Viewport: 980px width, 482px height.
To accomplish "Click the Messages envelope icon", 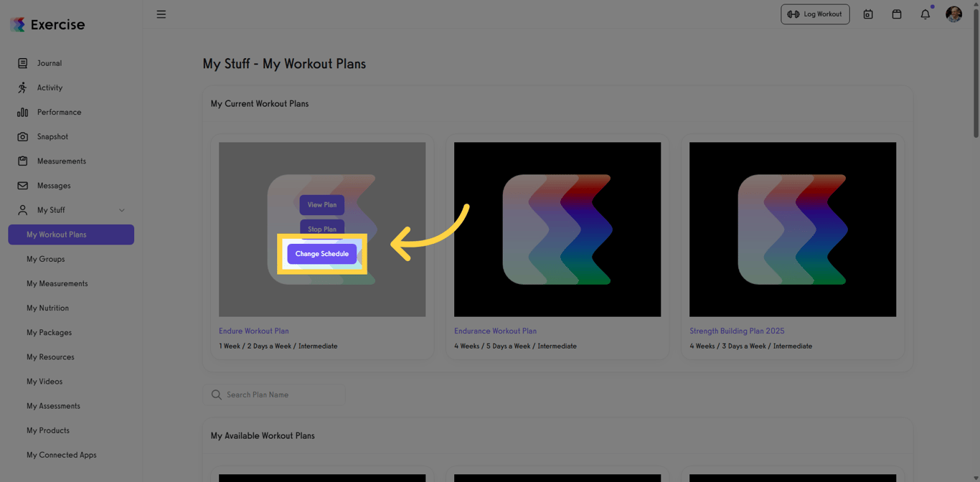I will [22, 185].
